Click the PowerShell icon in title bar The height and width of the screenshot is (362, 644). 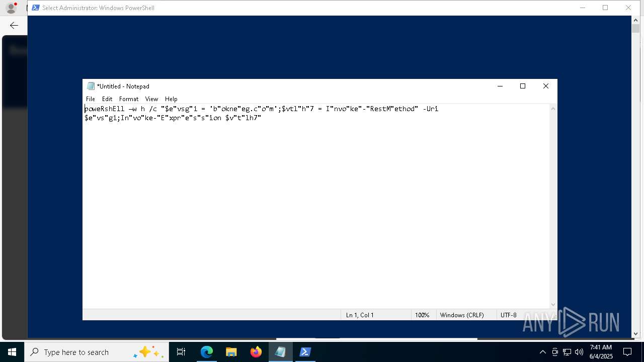point(36,8)
